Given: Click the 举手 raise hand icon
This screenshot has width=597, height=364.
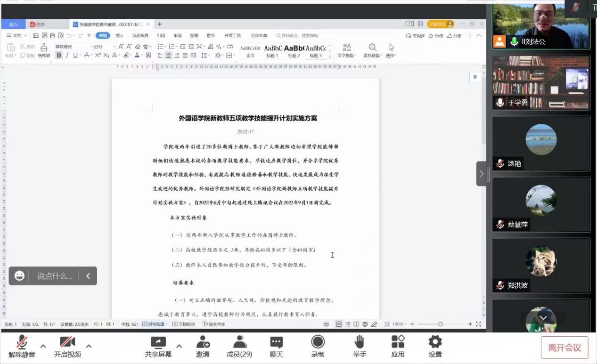Looking at the screenshot, I should (359, 342).
